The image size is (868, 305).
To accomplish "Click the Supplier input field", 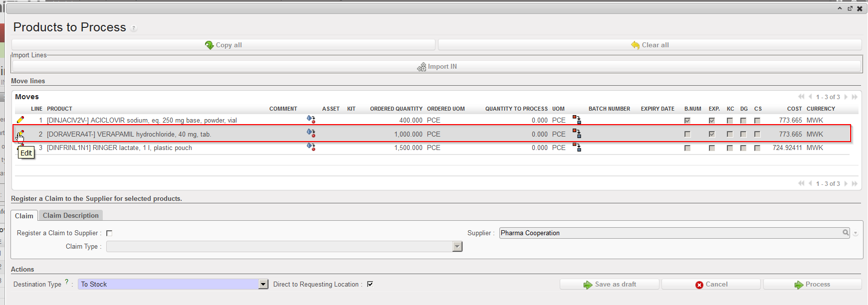I will (x=668, y=233).
